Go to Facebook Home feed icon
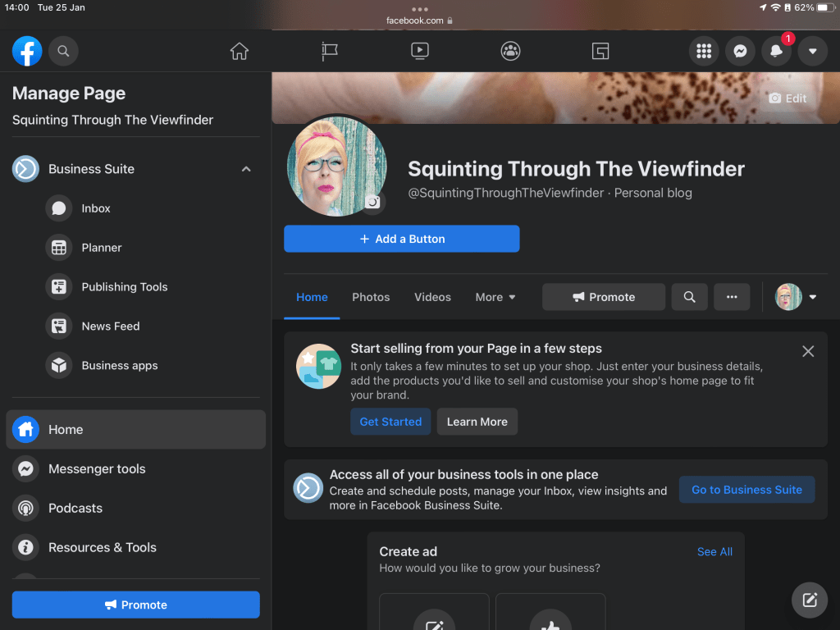This screenshot has width=840, height=630. (x=239, y=52)
